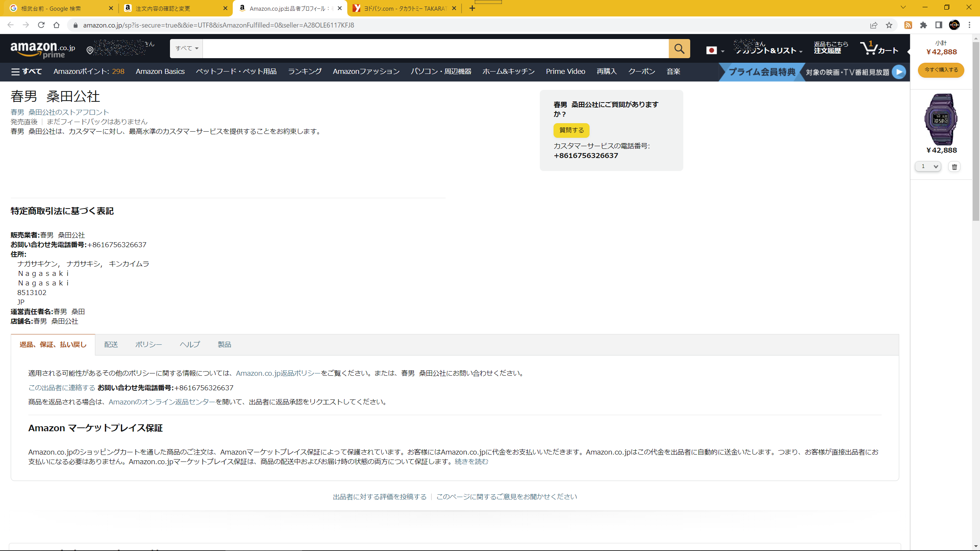Image resolution: width=980 pixels, height=551 pixels.
Task: Open ペットフード・ペット用品 category
Action: click(x=236, y=72)
